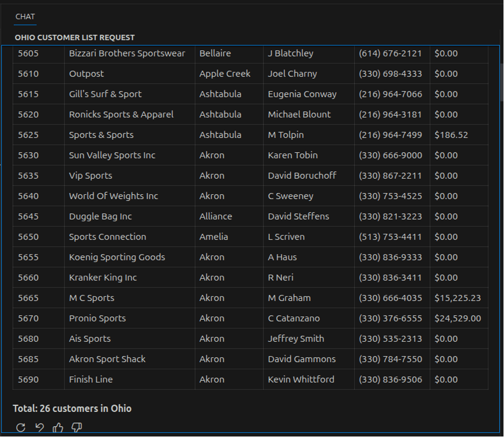Screen dimensions: 504x437
Task: Select the $15,225.23 balance for M C Sports
Action: click(x=458, y=298)
